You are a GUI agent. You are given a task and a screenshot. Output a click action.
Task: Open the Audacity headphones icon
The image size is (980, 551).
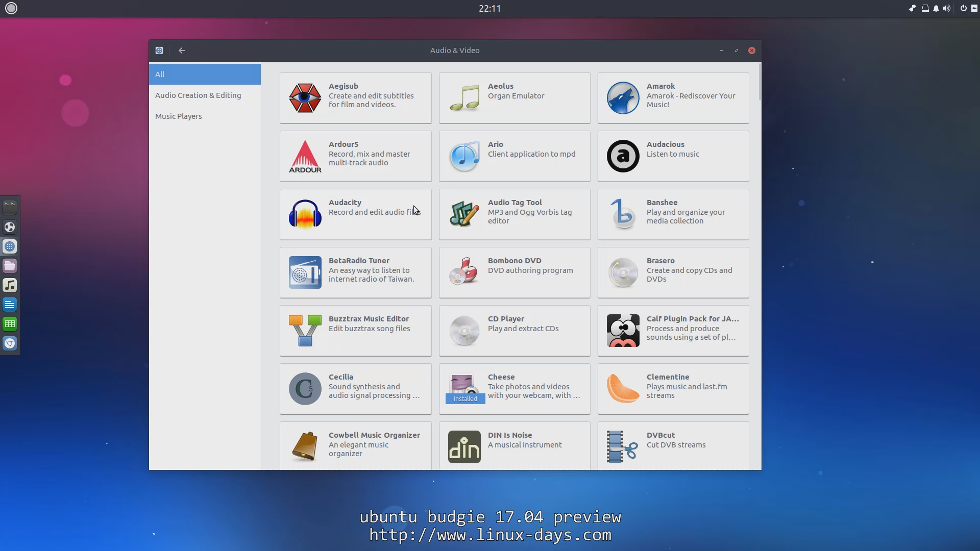(x=305, y=214)
